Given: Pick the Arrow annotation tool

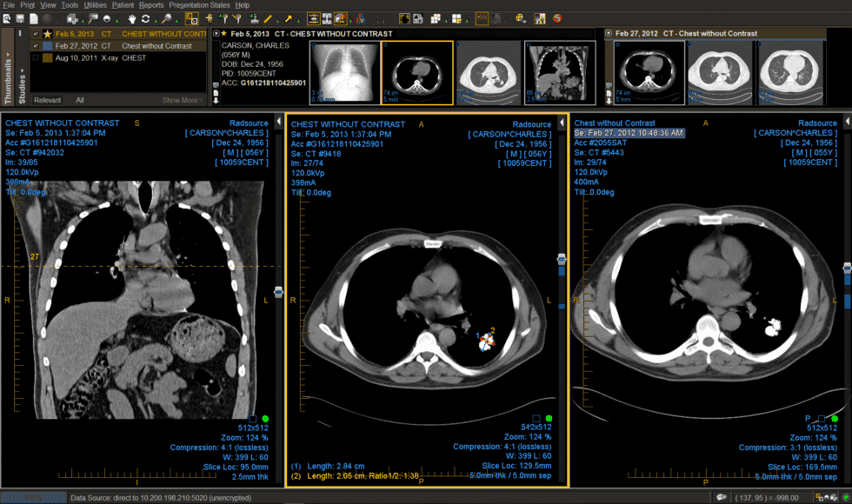Looking at the screenshot, I should point(288,18).
